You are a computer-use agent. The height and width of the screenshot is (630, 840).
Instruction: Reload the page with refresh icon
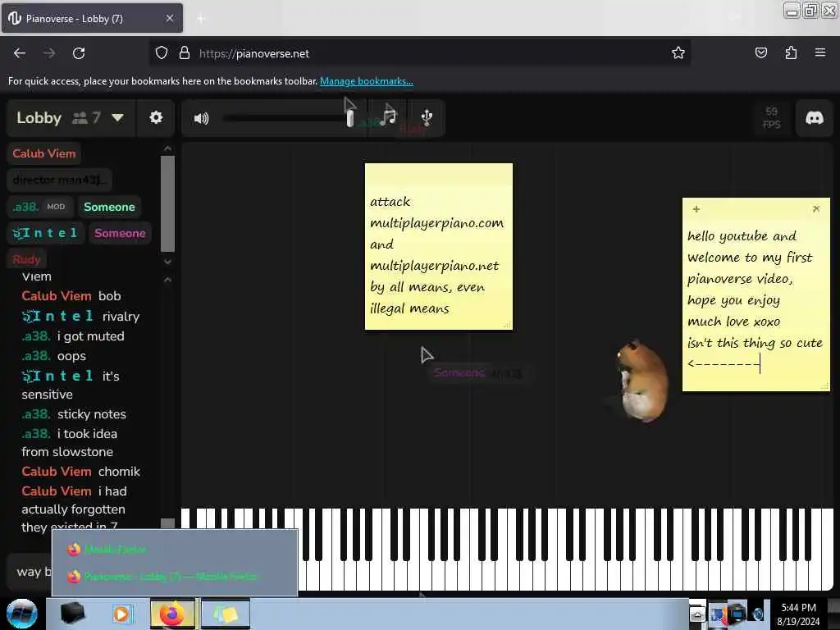click(79, 53)
